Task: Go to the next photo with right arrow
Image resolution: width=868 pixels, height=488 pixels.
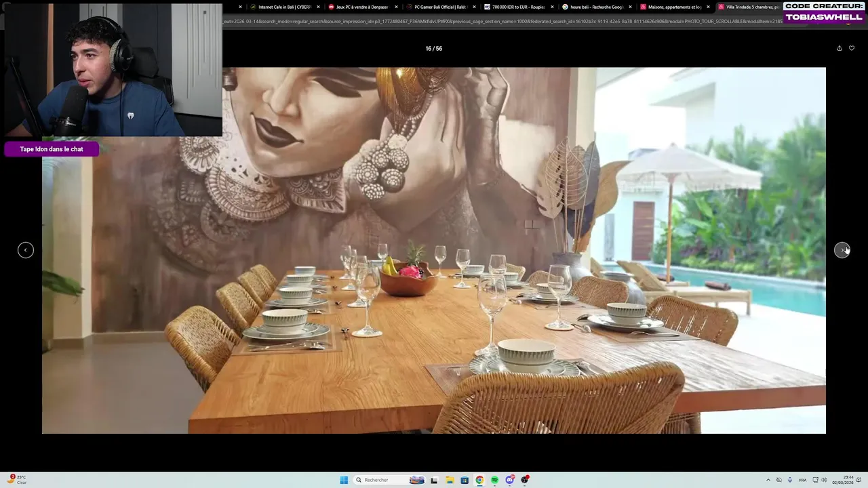Action: tap(842, 250)
